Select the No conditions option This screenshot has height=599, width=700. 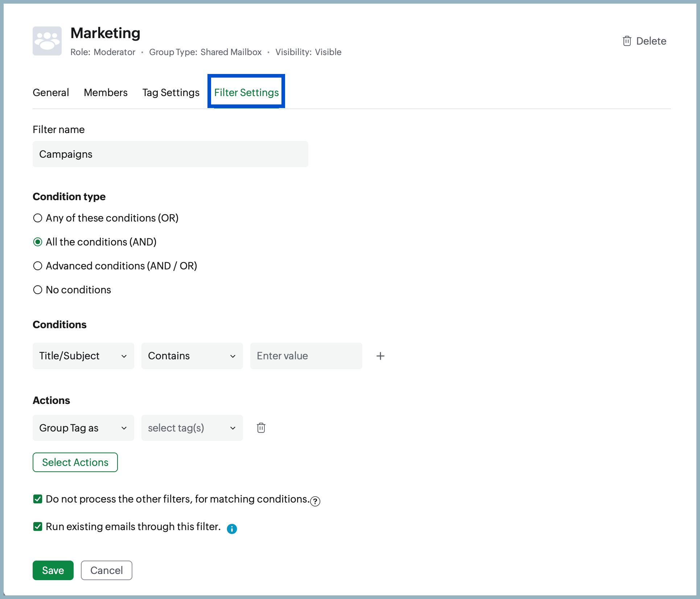[x=38, y=290]
